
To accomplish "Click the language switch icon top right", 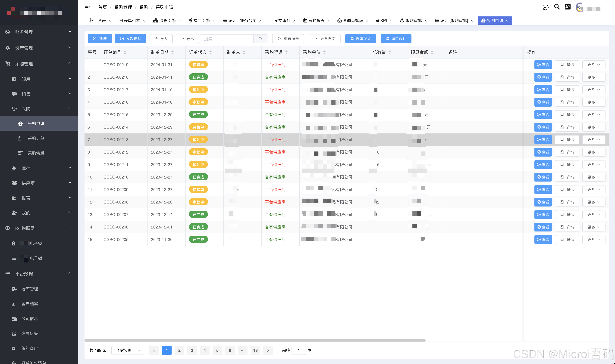I will [568, 7].
